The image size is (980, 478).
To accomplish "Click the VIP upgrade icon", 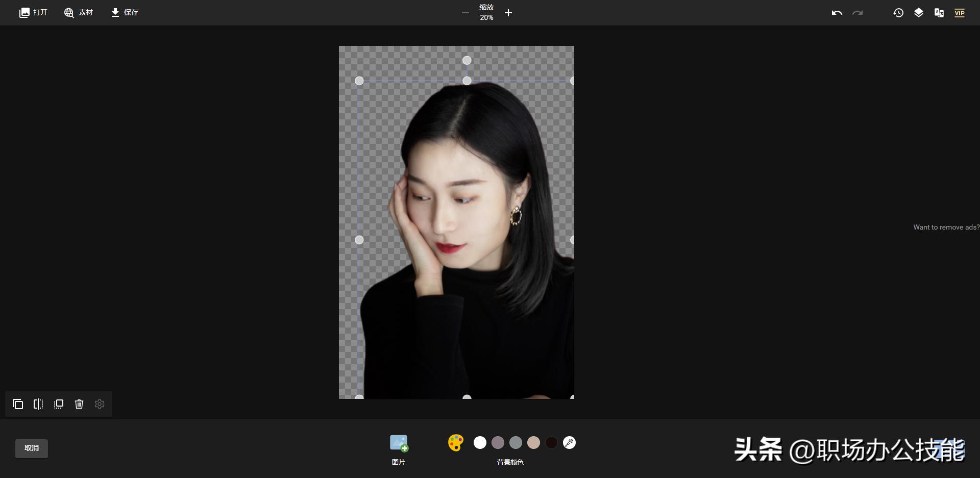I will (960, 12).
